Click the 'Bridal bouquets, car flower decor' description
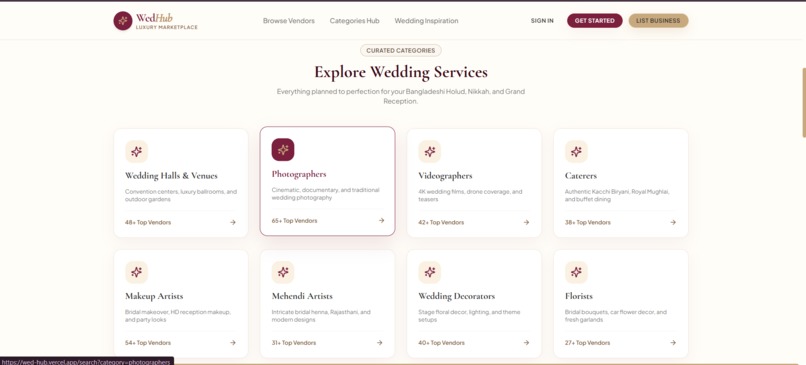Image resolution: width=806 pixels, height=365 pixels. click(616, 316)
